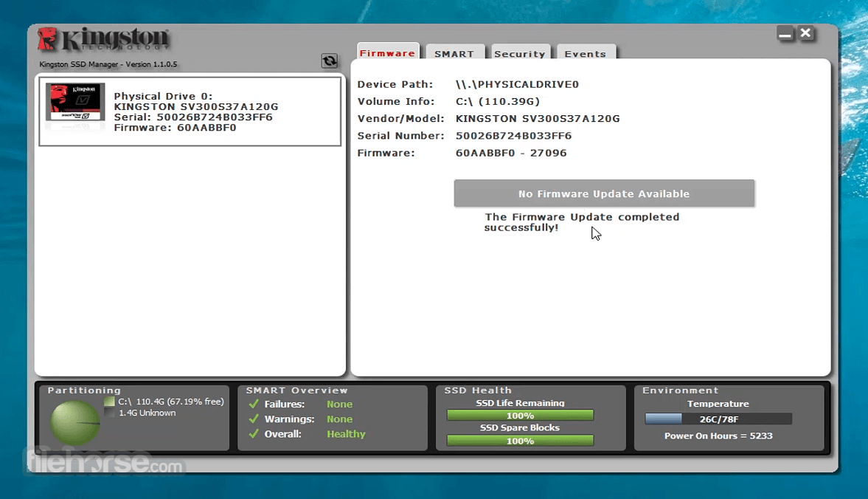Viewport: 868px width, 499px height.
Task: Click the Partitioning pie chart
Action: click(73, 423)
